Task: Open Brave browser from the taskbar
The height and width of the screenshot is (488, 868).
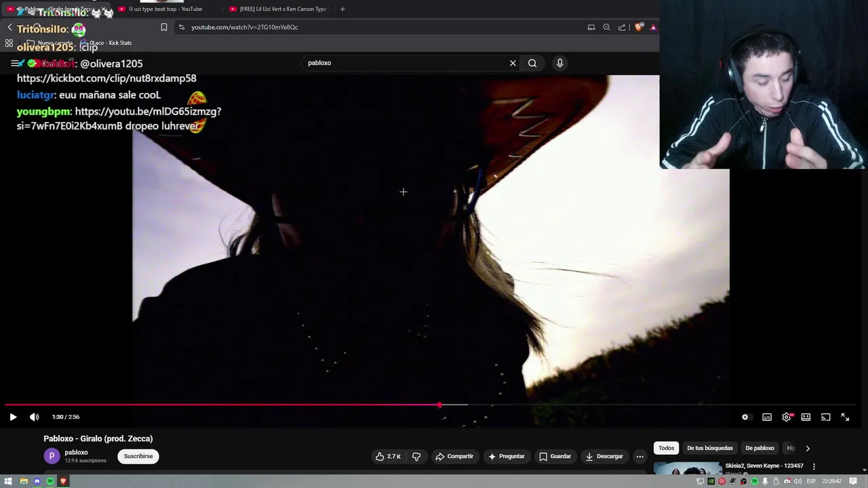Action: tap(64, 481)
